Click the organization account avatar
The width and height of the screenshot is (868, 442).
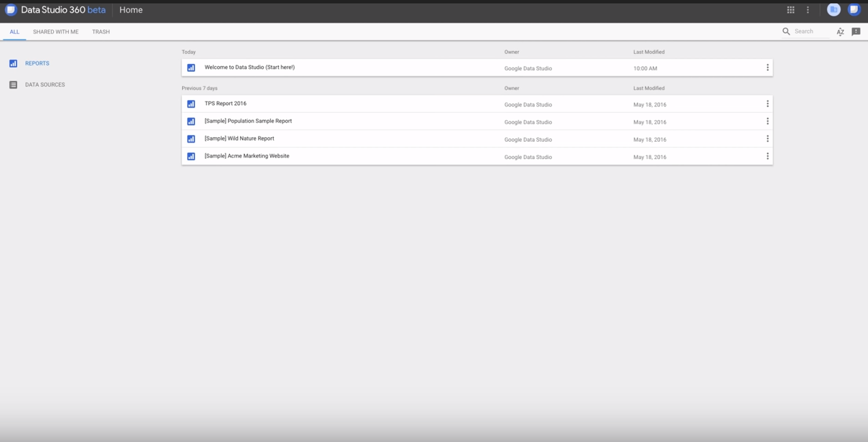click(834, 10)
